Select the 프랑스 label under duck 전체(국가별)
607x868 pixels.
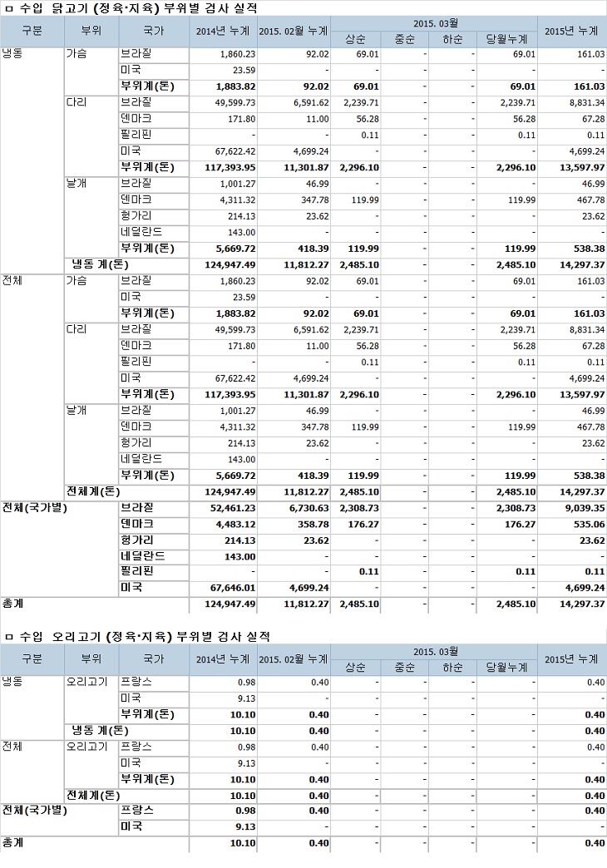click(x=136, y=810)
